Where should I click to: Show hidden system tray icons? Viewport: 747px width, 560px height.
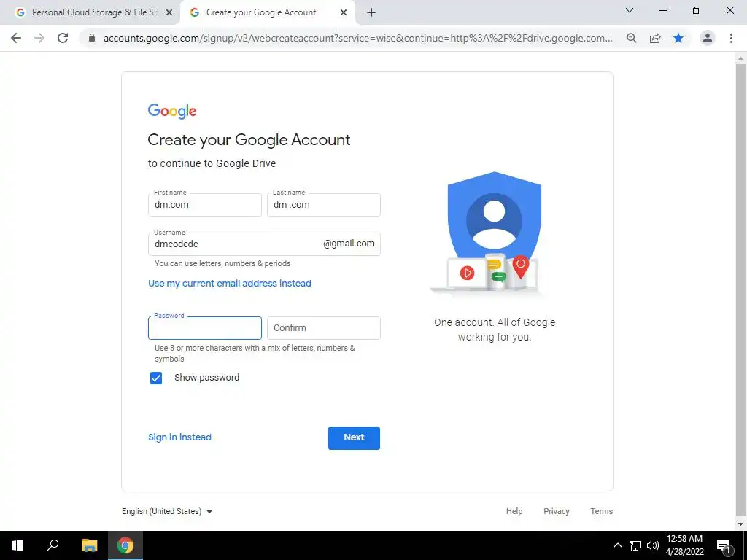(x=617, y=545)
